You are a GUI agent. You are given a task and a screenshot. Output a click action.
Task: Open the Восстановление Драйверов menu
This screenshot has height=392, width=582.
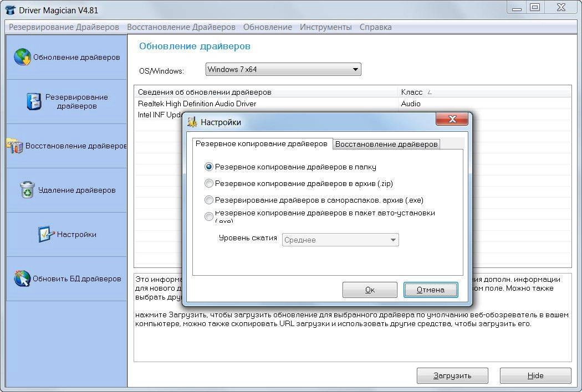tap(181, 27)
